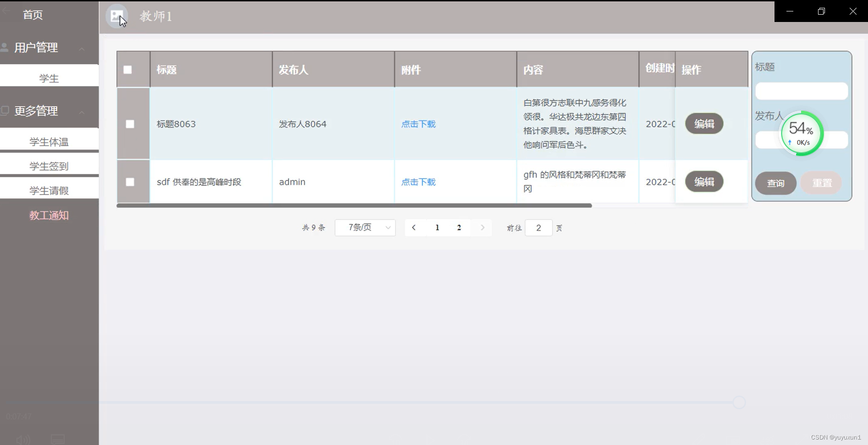Click the 查询 search button
The width and height of the screenshot is (868, 445).
[776, 183]
